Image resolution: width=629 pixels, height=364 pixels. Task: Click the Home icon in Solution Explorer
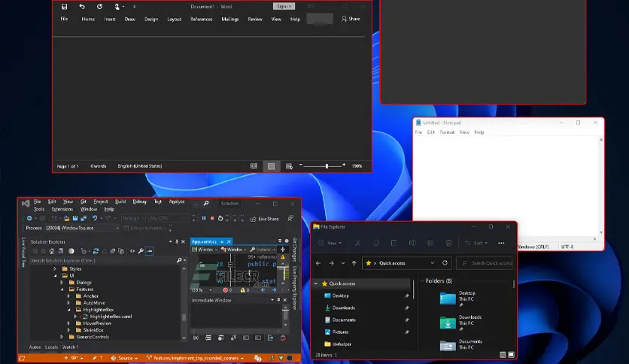point(52,251)
